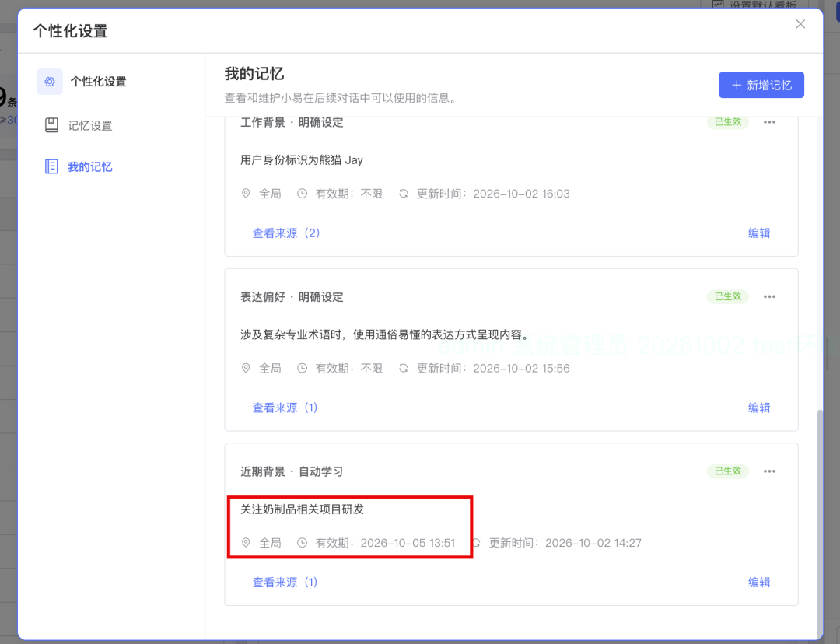Click 已生效 badge on 近期背景 card
The image size is (840, 644).
(728, 471)
